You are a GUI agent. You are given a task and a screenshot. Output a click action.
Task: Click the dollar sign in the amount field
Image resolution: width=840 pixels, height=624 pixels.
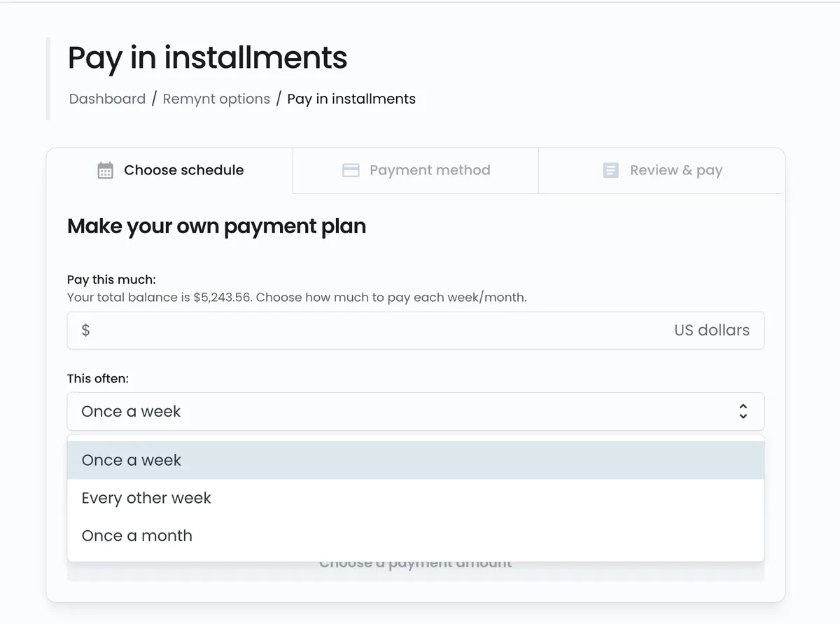click(x=85, y=330)
